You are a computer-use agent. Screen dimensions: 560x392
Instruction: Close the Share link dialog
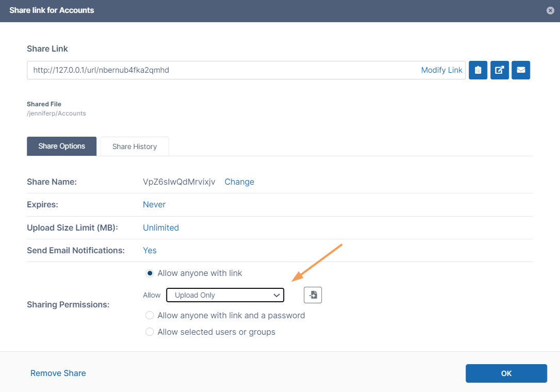pos(550,10)
